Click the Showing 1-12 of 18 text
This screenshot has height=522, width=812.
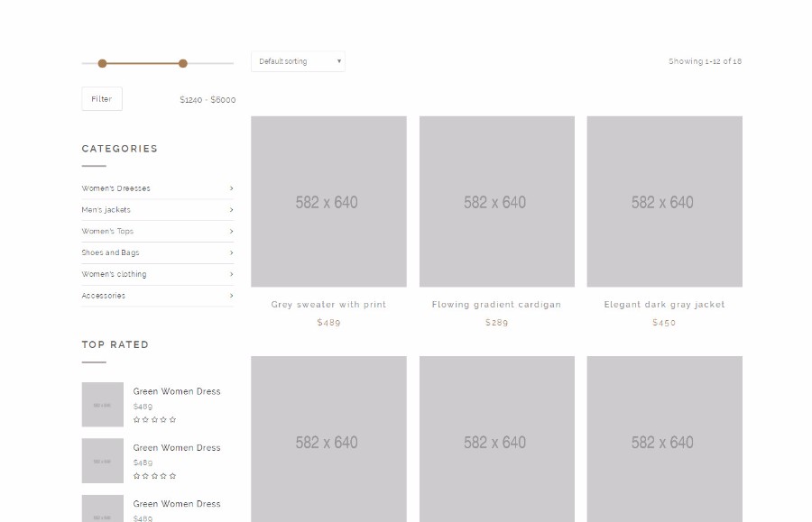tap(705, 61)
